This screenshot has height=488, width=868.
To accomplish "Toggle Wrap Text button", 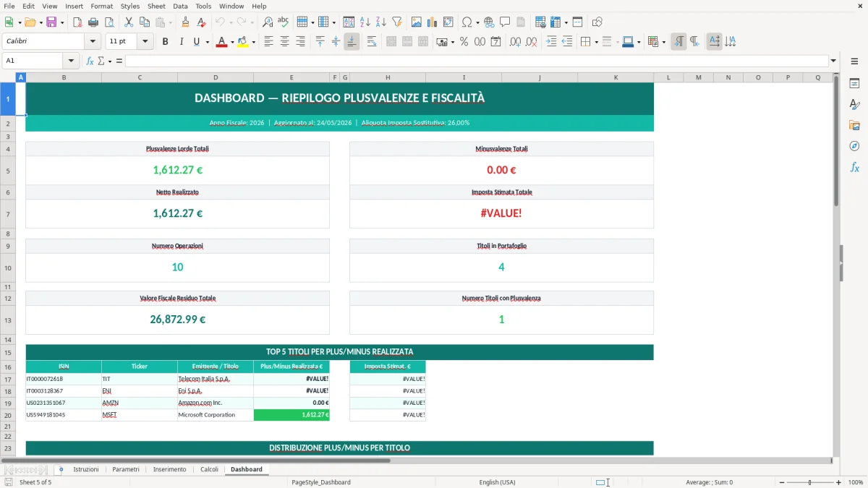I will click(x=372, y=42).
